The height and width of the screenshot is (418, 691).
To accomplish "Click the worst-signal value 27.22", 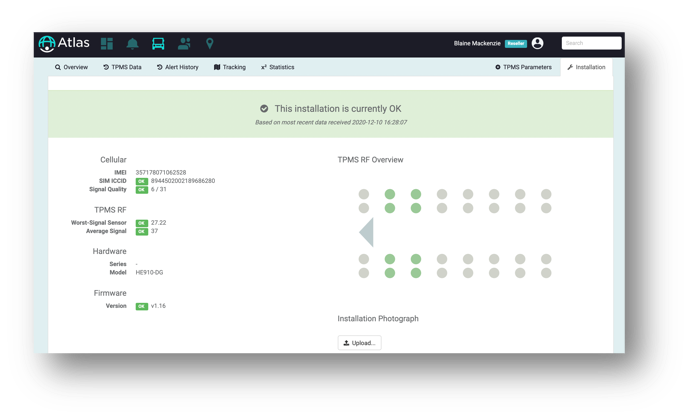I will click(159, 222).
